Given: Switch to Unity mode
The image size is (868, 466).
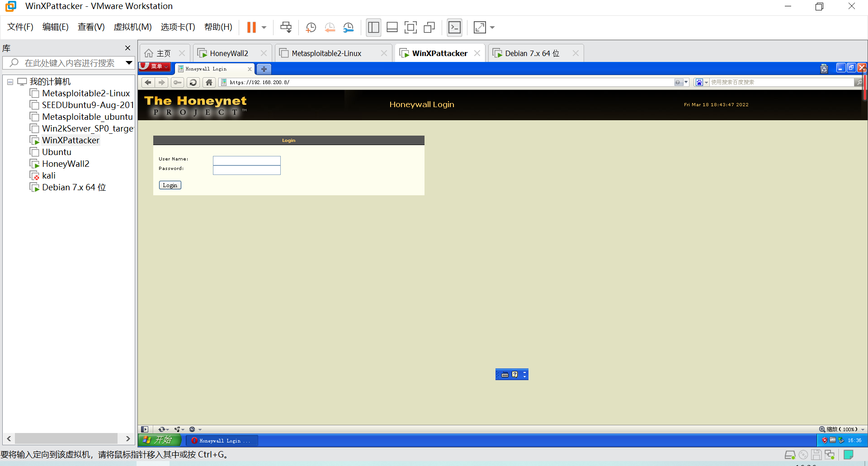Looking at the screenshot, I should [x=429, y=28].
